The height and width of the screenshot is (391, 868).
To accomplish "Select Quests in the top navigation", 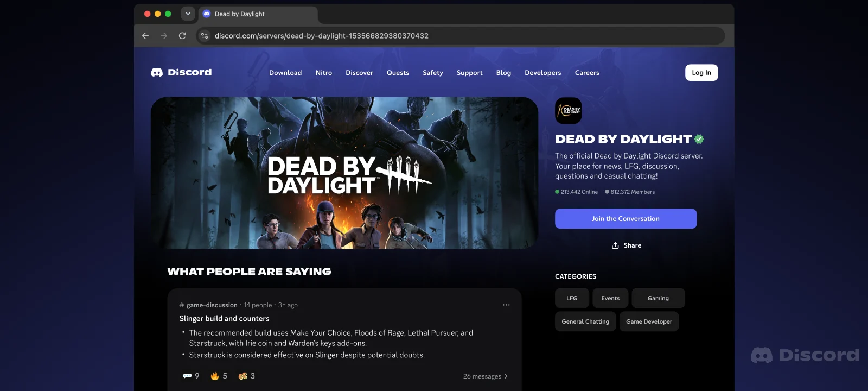I will [x=398, y=73].
